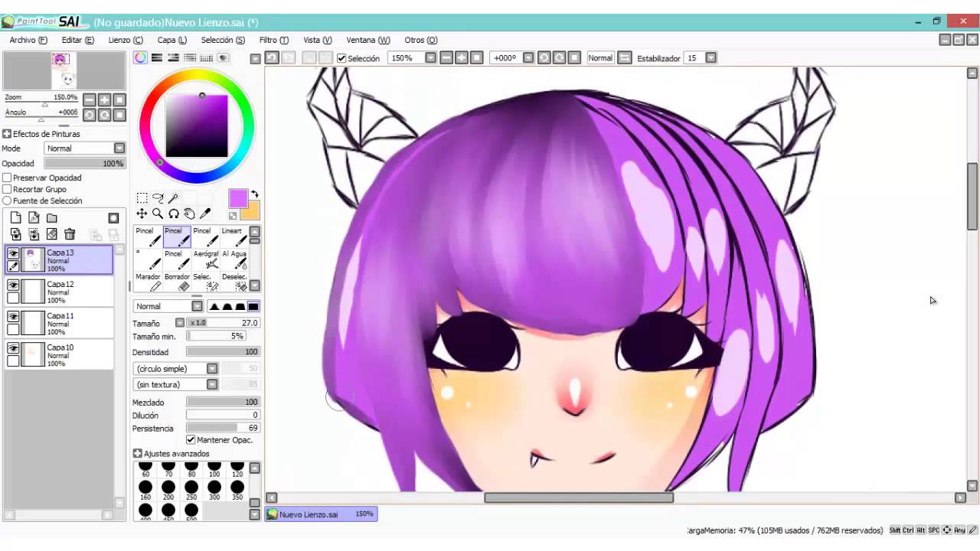Image resolution: width=980 pixels, height=551 pixels.
Task: Open the Filtro menu
Action: [x=273, y=40]
